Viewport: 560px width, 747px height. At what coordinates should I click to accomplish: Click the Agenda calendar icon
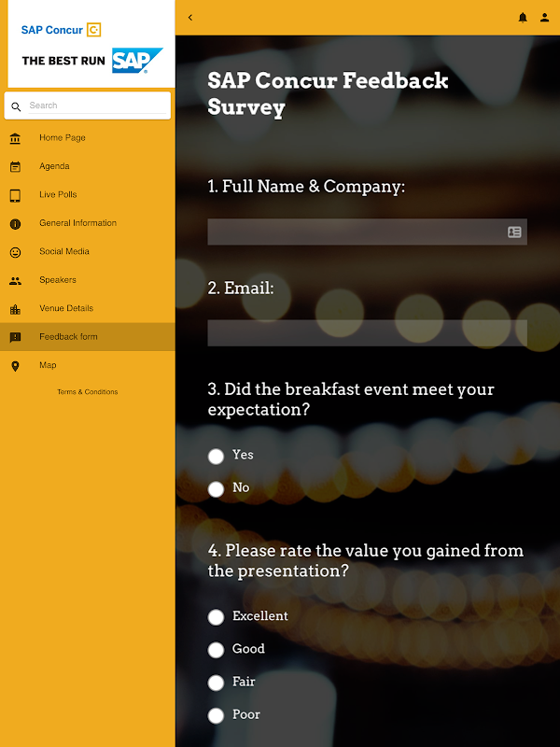pyautogui.click(x=15, y=167)
